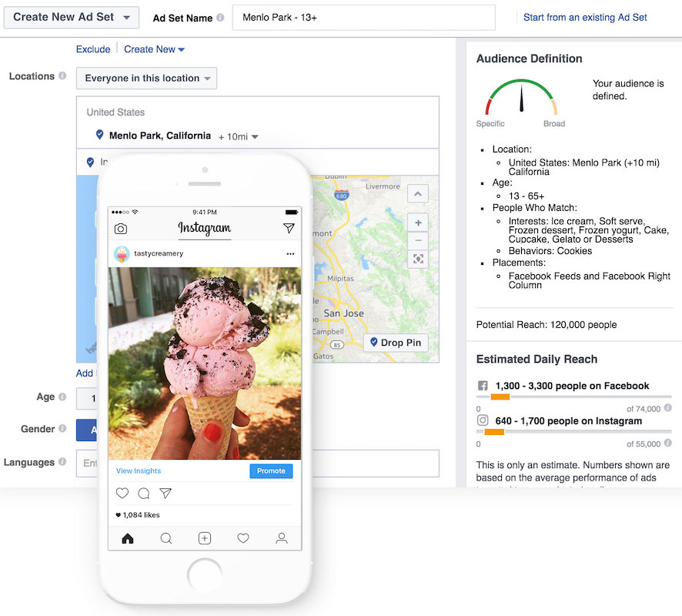Expand the Create New audience menu
This screenshot has height=616, width=682.
(154, 49)
